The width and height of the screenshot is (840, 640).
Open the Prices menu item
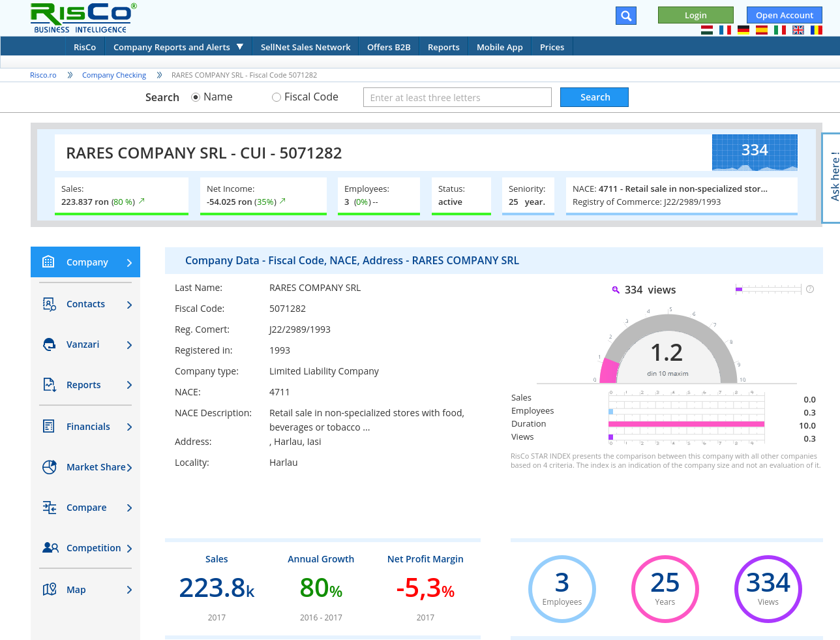(x=552, y=47)
